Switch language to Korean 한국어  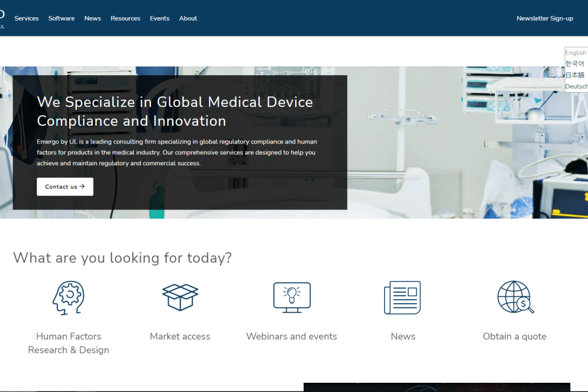(x=575, y=64)
